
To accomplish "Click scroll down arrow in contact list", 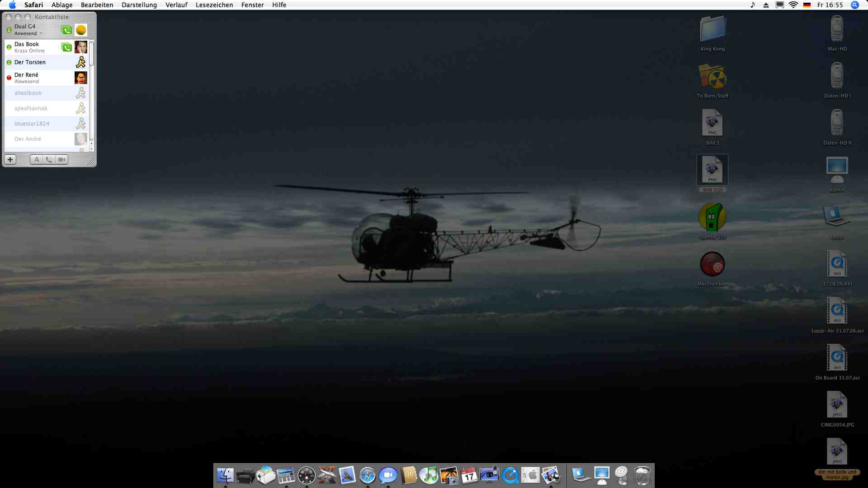I will coord(91,149).
